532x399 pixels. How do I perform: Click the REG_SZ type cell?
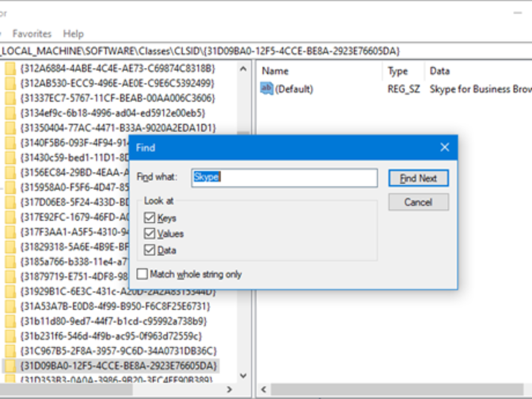404,89
